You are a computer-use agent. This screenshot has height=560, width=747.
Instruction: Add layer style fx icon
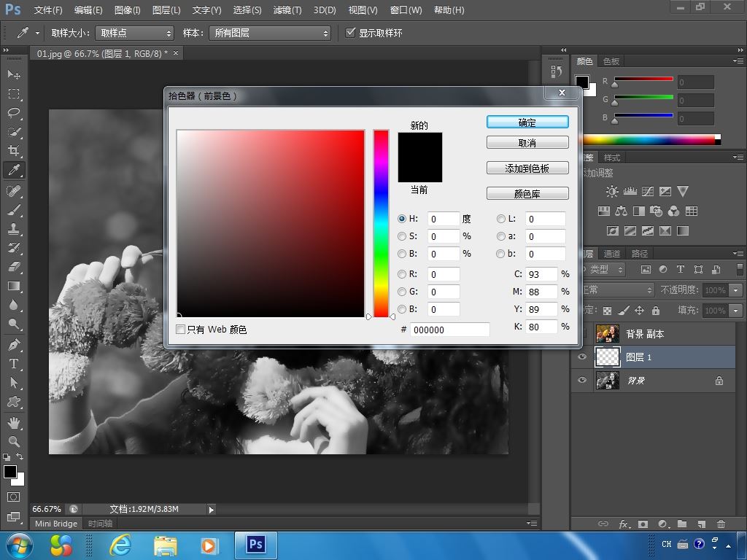click(x=624, y=524)
